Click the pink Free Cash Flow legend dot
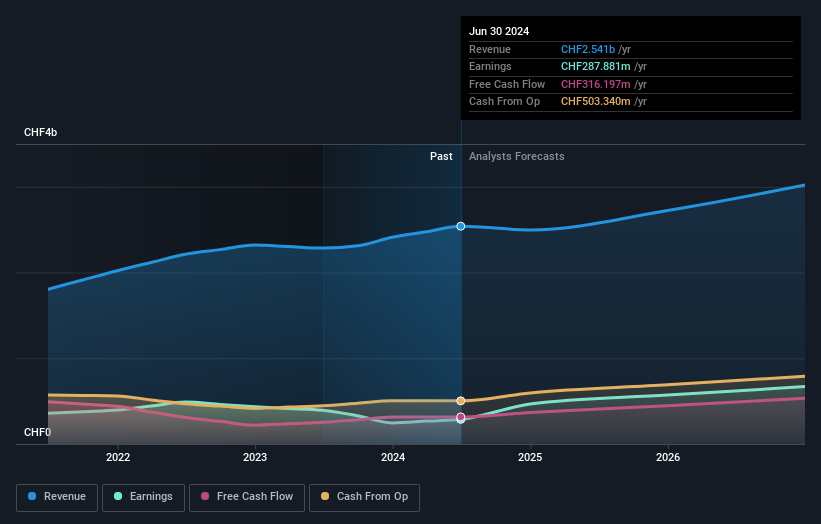 point(205,496)
